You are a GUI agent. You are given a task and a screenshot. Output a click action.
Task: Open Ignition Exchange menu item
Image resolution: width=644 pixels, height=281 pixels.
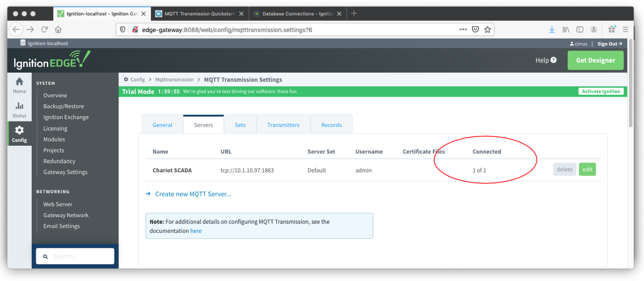coord(66,117)
